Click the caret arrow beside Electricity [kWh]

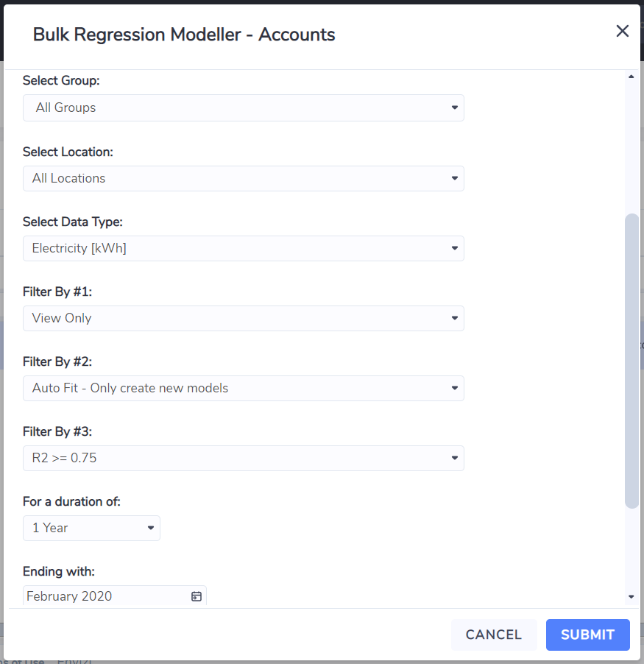click(x=454, y=248)
